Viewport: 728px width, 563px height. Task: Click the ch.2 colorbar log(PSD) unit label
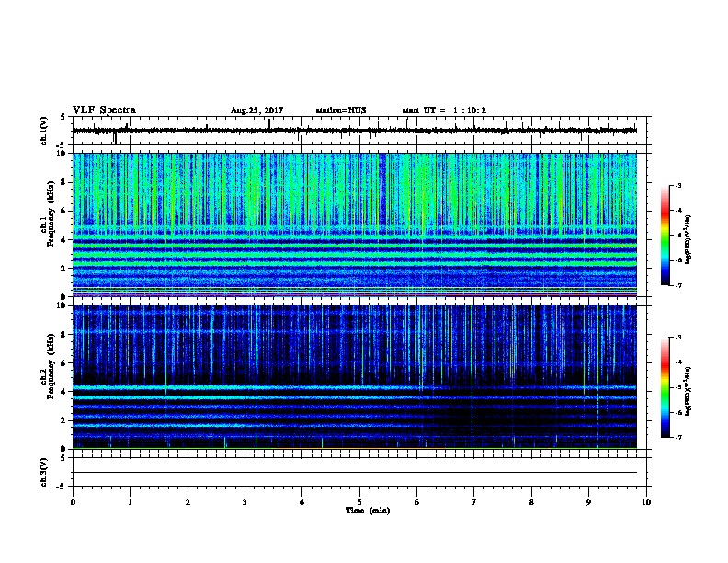pos(688,391)
